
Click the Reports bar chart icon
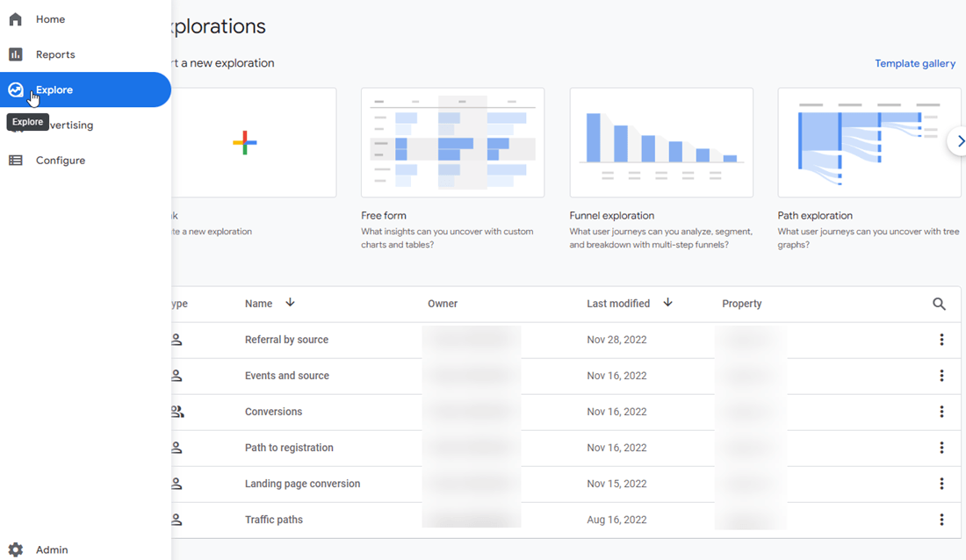tap(16, 54)
